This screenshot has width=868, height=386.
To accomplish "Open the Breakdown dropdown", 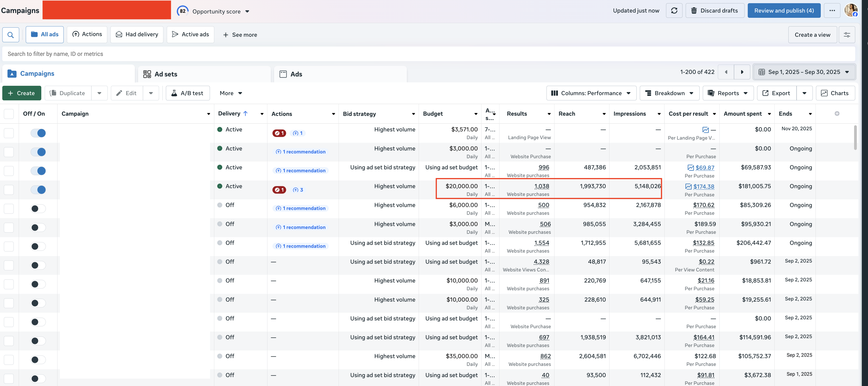I will [669, 93].
